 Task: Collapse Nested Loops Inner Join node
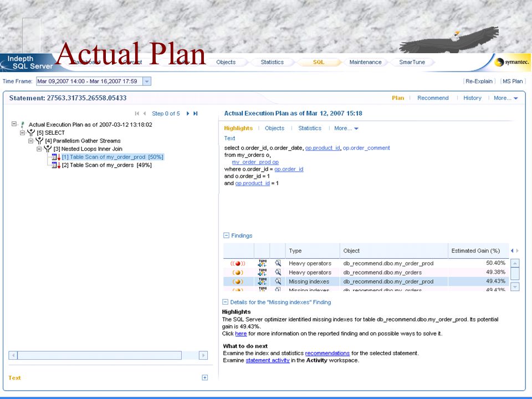tap(39, 149)
